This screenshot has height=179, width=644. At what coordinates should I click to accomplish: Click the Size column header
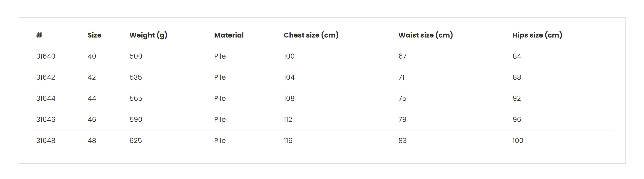pos(94,35)
